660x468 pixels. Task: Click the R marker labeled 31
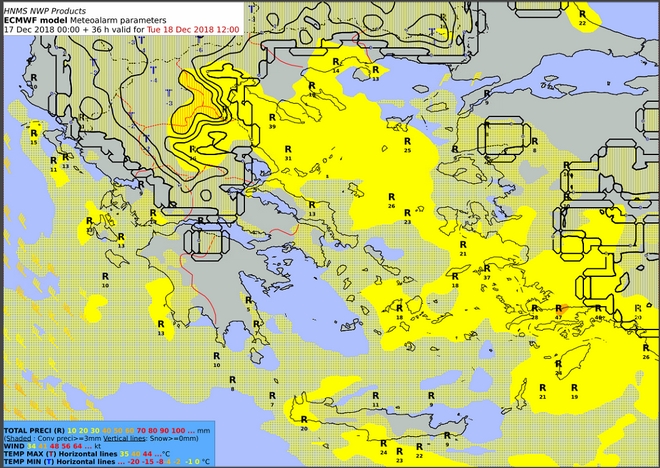(x=288, y=152)
